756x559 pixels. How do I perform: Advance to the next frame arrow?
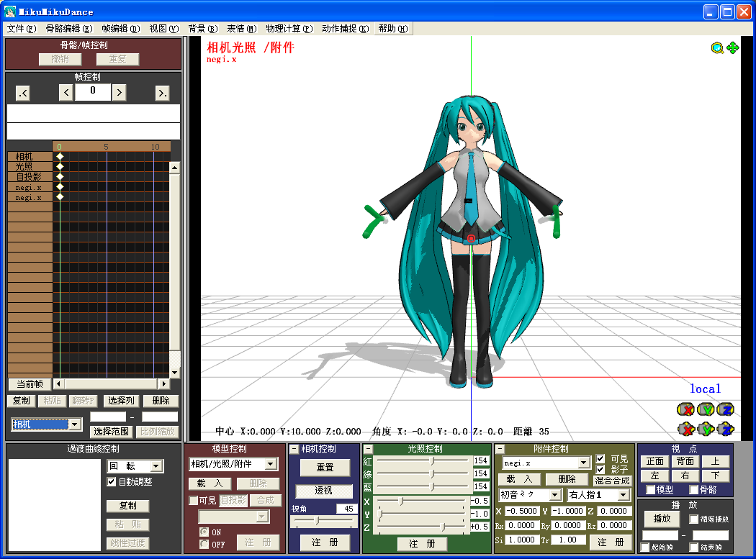pyautogui.click(x=119, y=93)
